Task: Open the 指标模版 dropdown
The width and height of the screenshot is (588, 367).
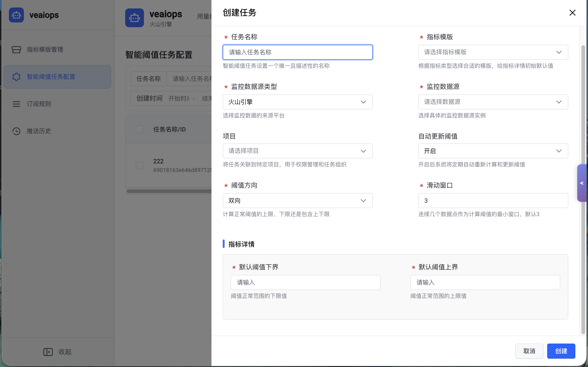Action: pos(493,52)
